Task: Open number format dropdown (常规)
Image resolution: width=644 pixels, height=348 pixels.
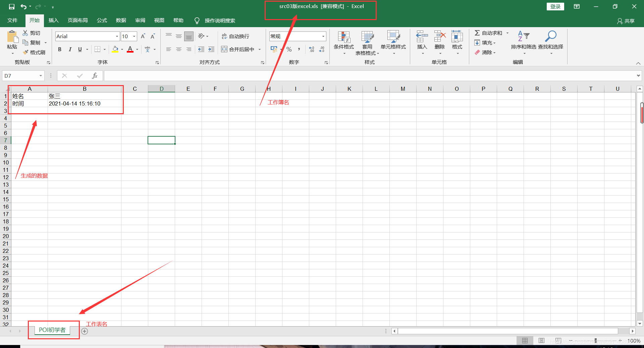Action: 323,36
